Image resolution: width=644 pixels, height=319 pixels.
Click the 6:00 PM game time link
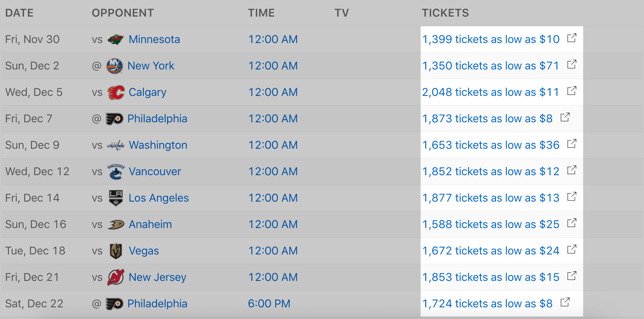(269, 304)
